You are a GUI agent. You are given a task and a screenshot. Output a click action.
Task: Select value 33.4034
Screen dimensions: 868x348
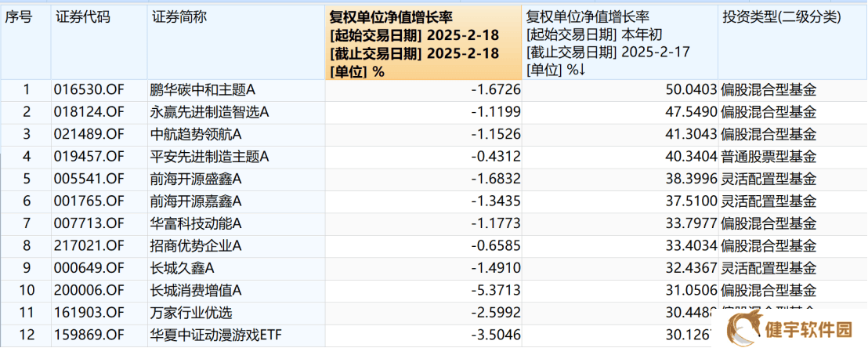tap(693, 245)
